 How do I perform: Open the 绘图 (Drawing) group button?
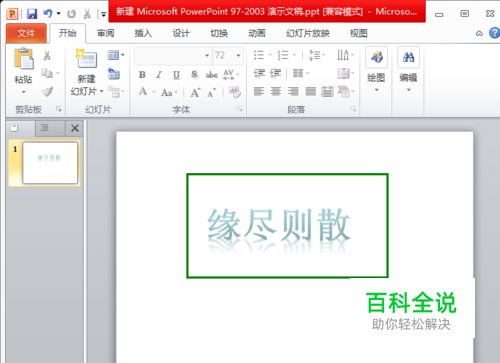(376, 70)
